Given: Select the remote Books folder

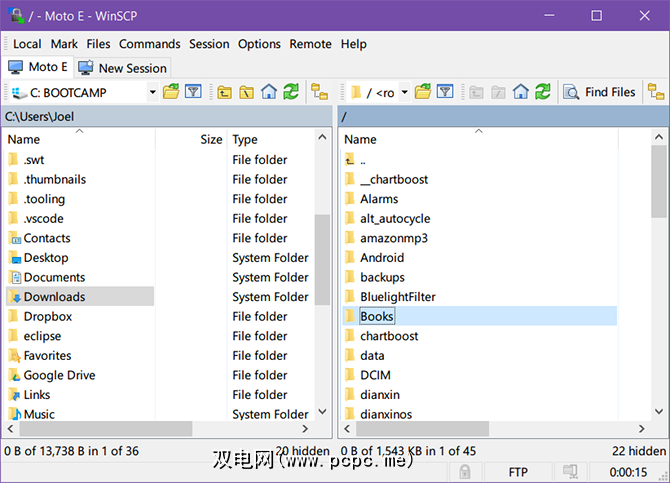Looking at the screenshot, I should 479,316.
